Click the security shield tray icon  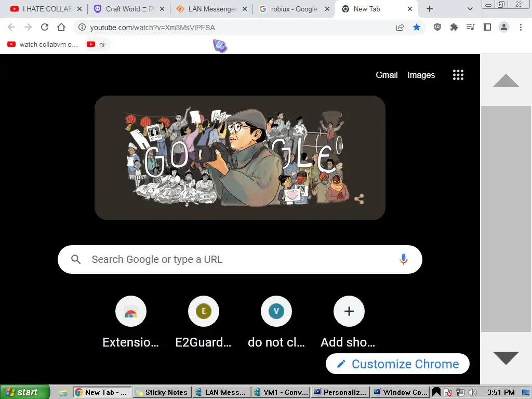[x=448, y=393]
